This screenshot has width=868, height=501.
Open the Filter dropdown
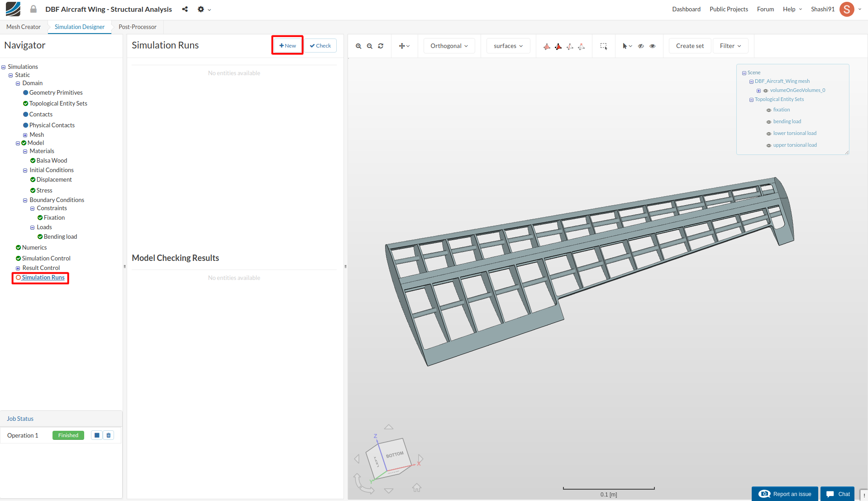click(730, 46)
